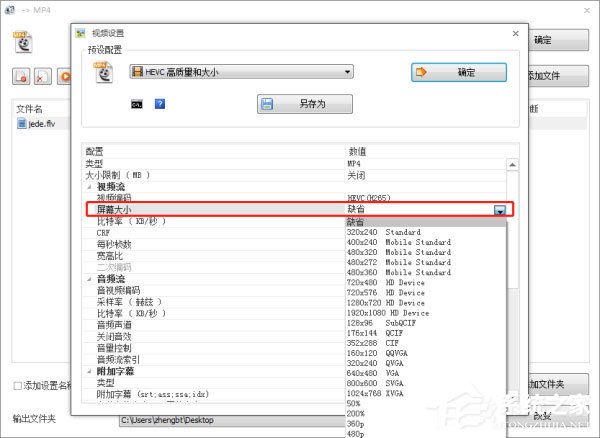This screenshot has height=438, width=600.
Task: Select the 音频流索引 row
Action: click(x=214, y=360)
